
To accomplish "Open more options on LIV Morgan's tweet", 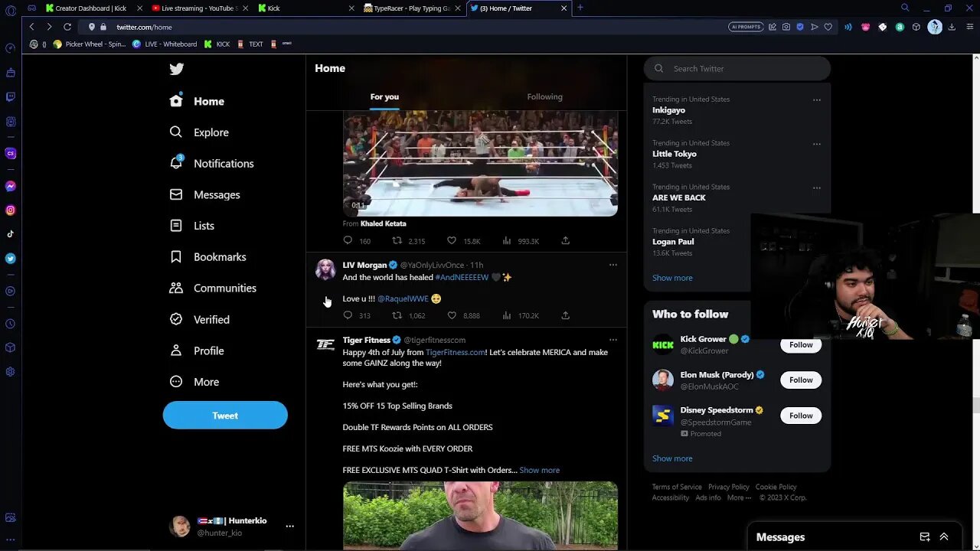I will (x=612, y=265).
